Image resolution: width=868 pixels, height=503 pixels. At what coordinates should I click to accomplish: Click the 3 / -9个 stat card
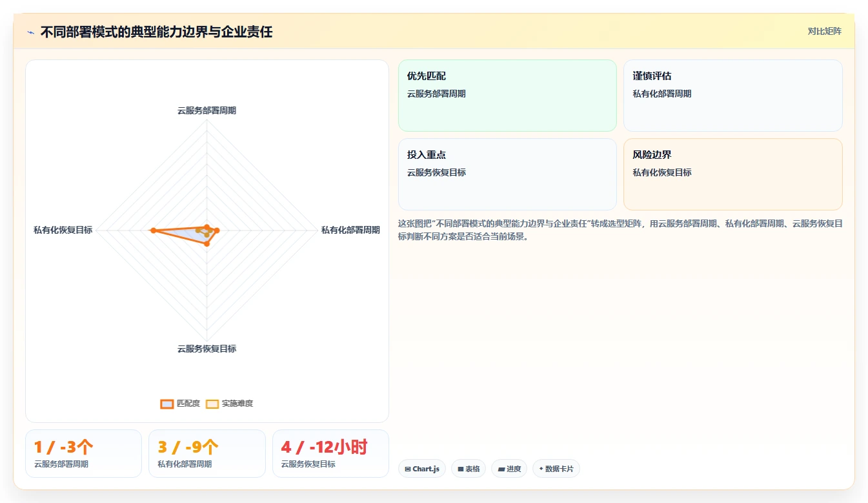pos(207,453)
